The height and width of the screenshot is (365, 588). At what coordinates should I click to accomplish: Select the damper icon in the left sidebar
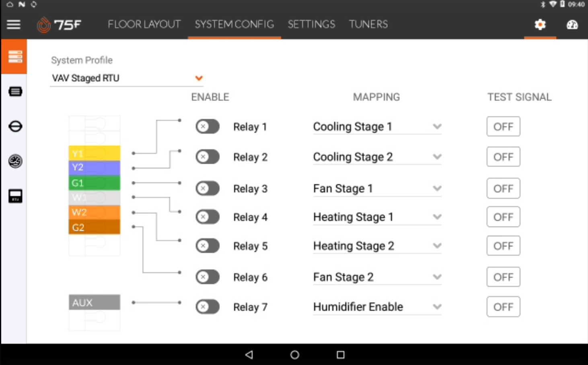(x=14, y=126)
